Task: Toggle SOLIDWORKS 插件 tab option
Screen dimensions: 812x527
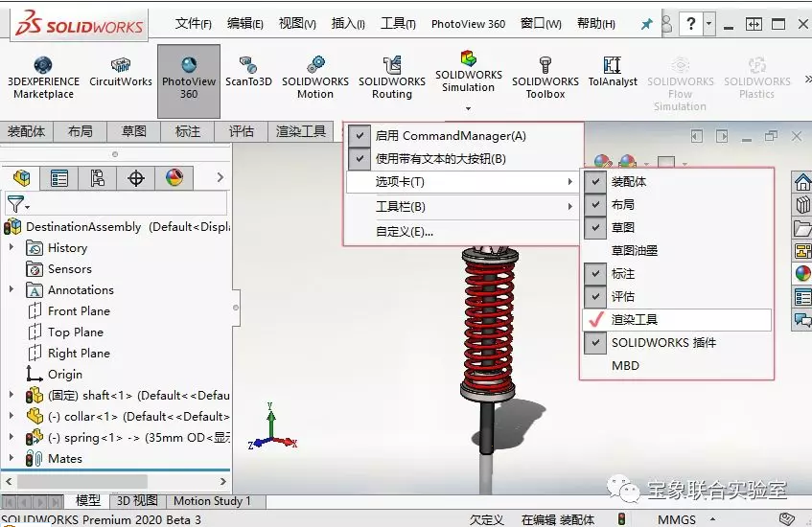Action: [x=677, y=343]
